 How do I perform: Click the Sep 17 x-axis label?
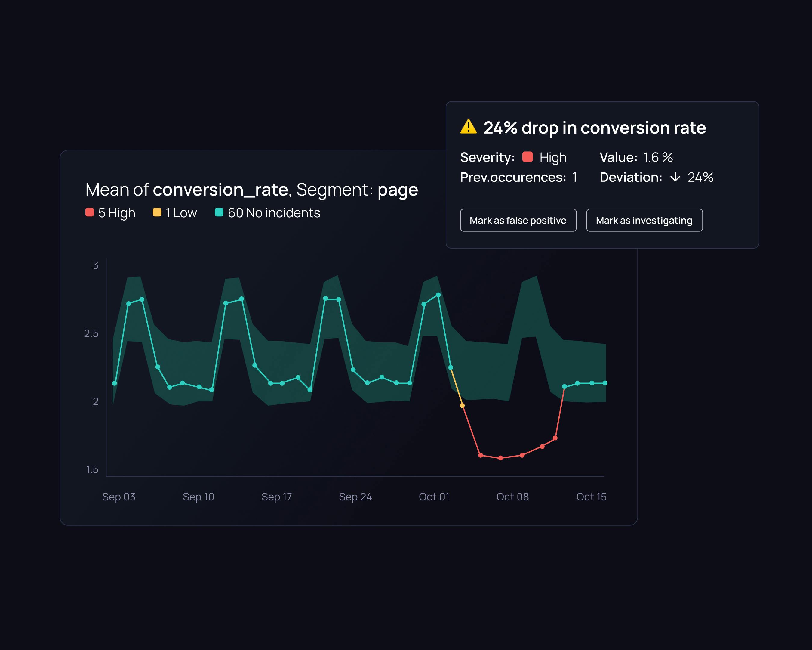coord(276,497)
